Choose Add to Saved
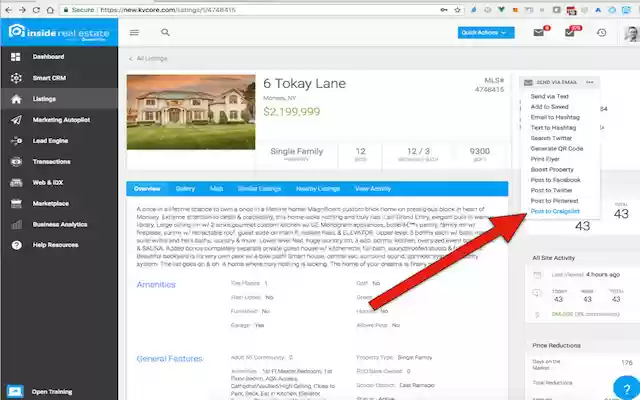The width and height of the screenshot is (640, 400). [x=549, y=107]
